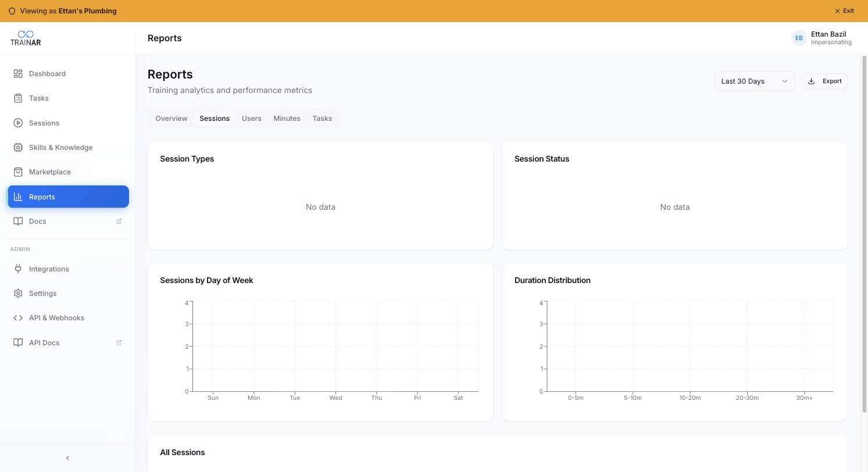This screenshot has width=868, height=472.
Task: Click the API Docs book icon
Action: click(18, 343)
